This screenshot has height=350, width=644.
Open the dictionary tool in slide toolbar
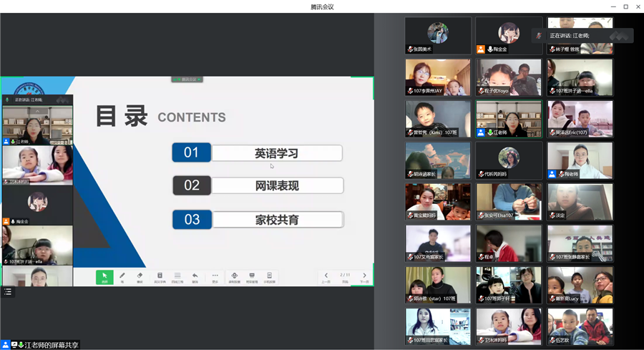tap(160, 277)
